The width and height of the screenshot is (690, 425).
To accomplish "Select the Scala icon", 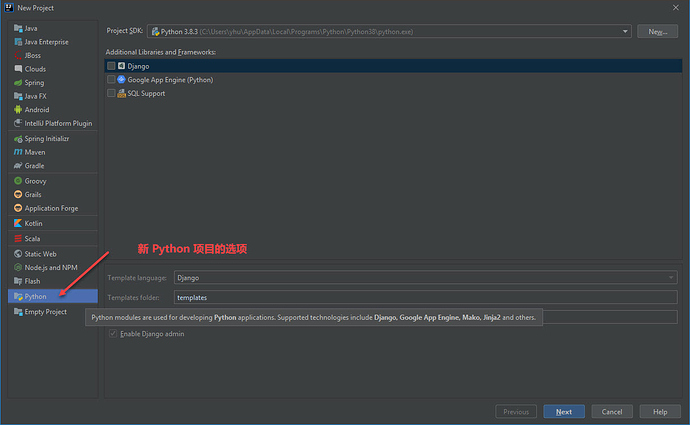I will (18, 238).
